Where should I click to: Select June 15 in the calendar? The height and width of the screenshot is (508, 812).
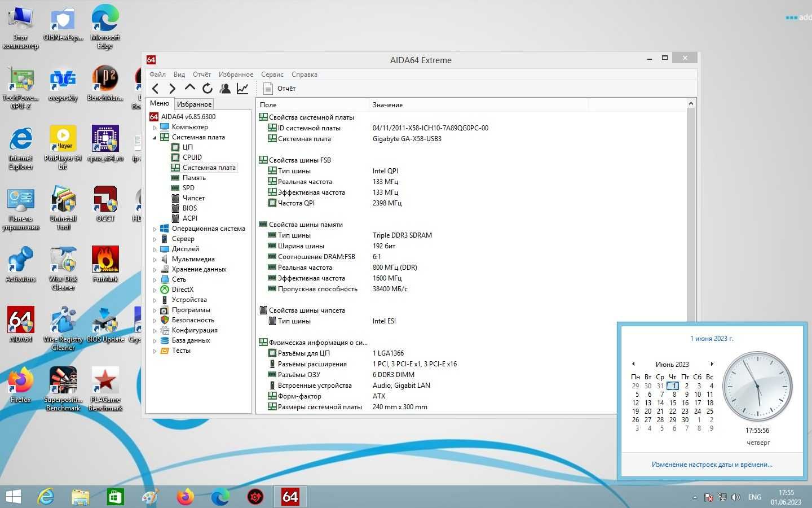click(673, 403)
